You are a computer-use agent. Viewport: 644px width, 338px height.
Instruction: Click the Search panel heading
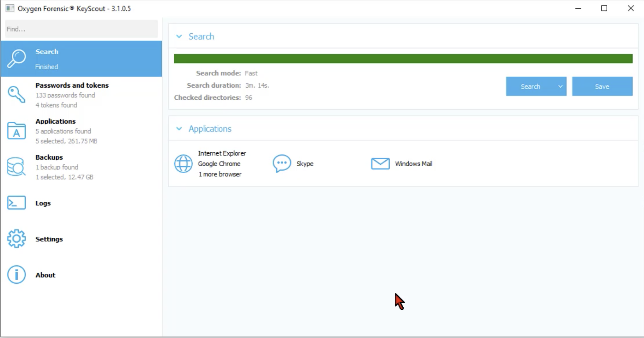(x=201, y=36)
